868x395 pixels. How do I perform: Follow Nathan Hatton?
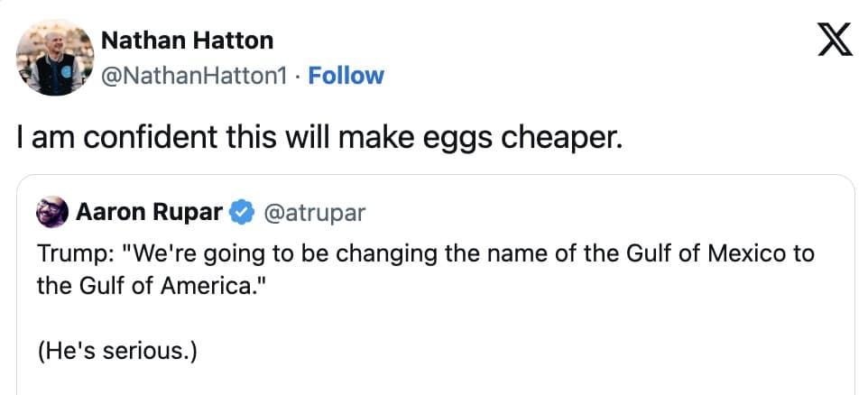click(346, 75)
